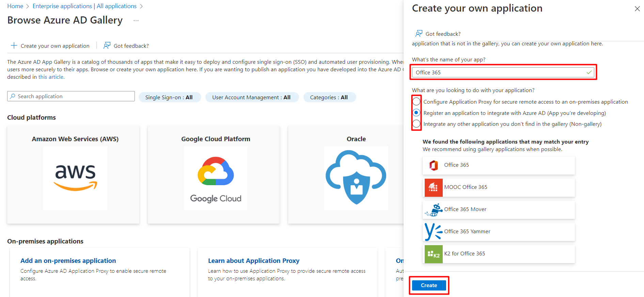The height and width of the screenshot is (297, 644).
Task: Click the Create button
Action: point(429,285)
